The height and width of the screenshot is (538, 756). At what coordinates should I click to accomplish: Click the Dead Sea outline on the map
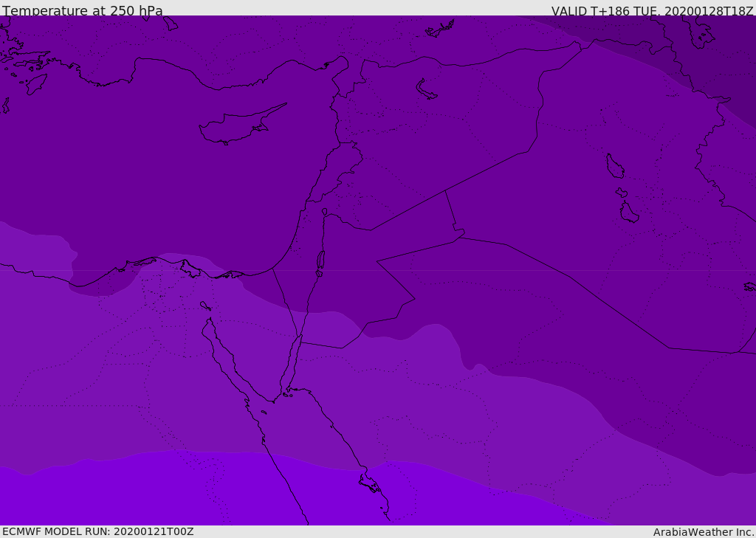click(320, 263)
